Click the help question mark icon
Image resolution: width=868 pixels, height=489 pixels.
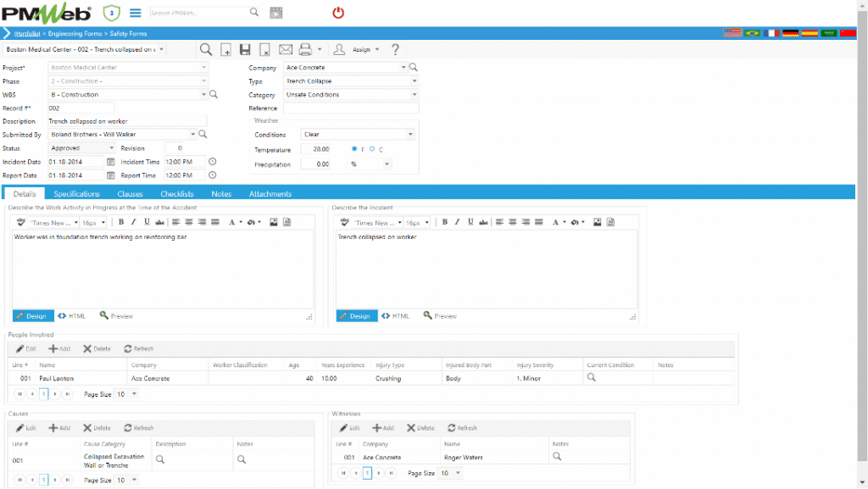pyautogui.click(x=395, y=50)
